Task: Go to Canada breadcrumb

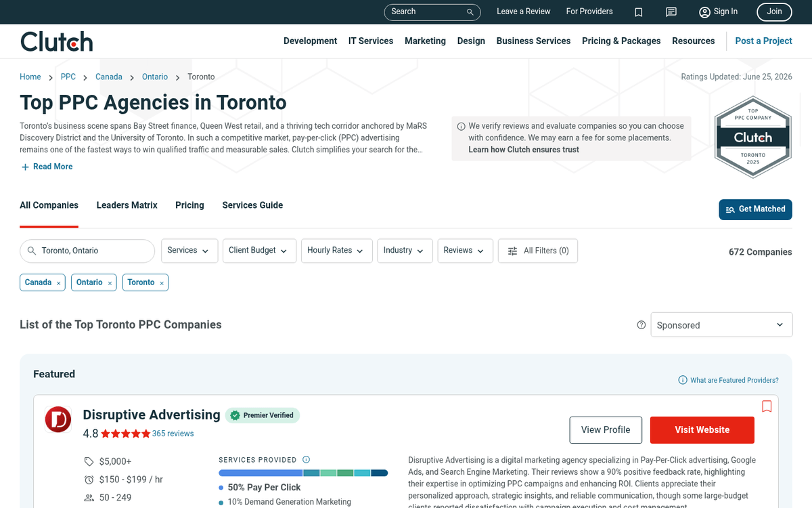Action: pyautogui.click(x=109, y=77)
